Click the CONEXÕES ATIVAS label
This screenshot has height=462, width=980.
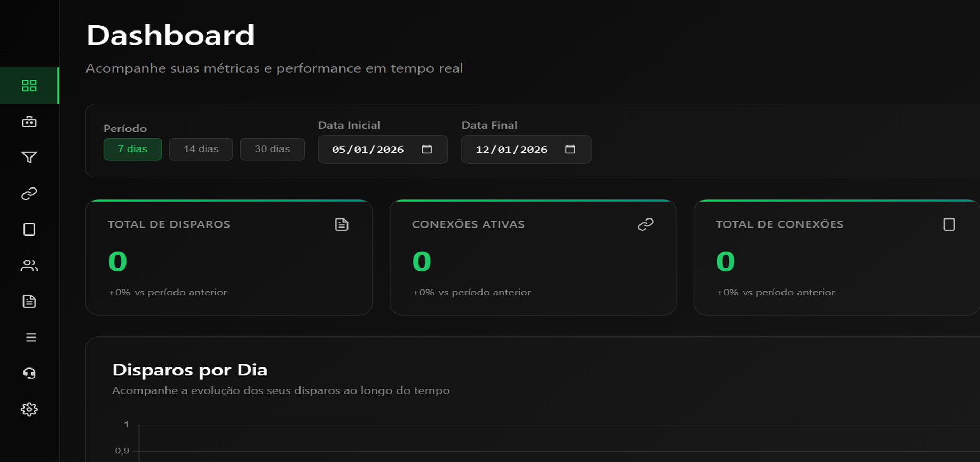point(468,224)
